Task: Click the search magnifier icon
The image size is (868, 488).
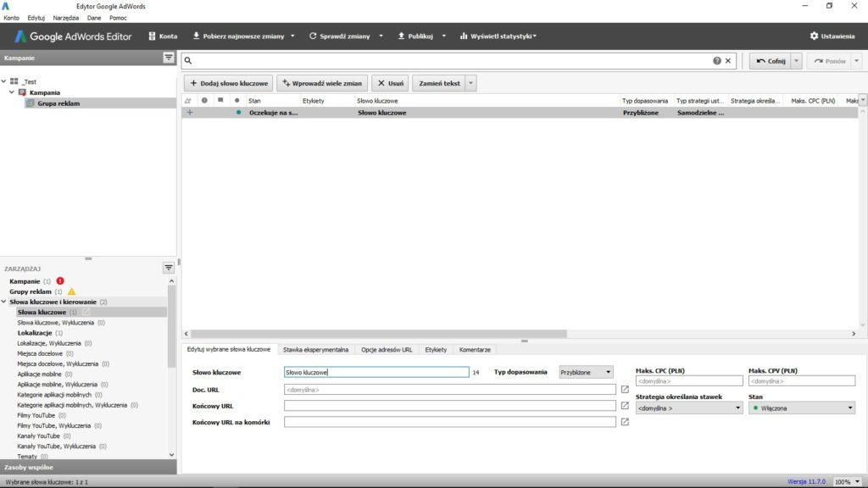Action: point(188,60)
